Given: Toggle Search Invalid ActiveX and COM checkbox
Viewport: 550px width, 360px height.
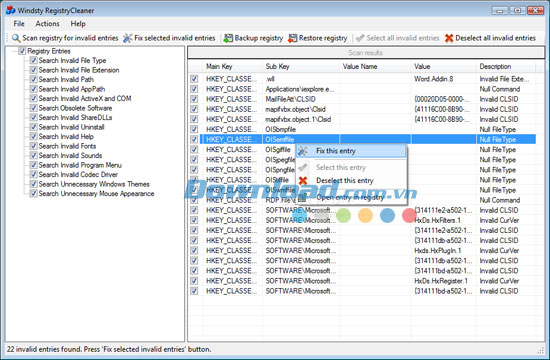Looking at the screenshot, I should click(33, 98).
